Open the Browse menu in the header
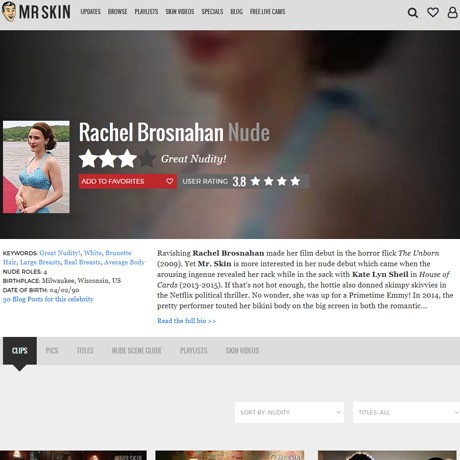 [117, 12]
